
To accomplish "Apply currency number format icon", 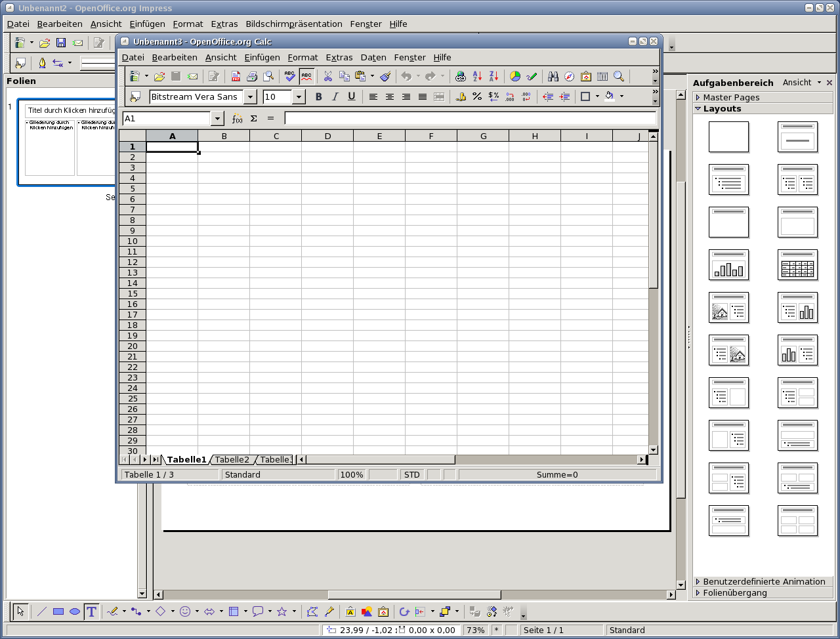I will pos(461,96).
